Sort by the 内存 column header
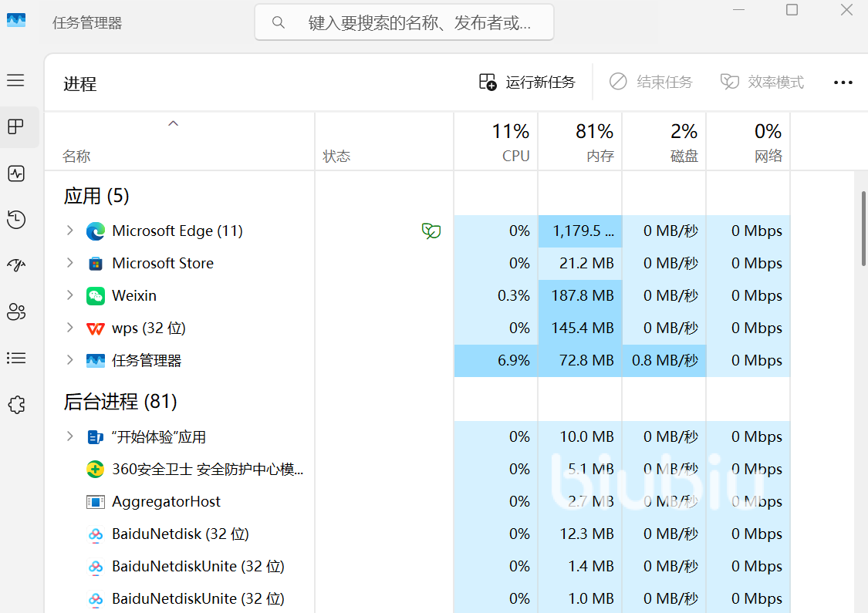Screen dimensions: 868x613 click(580, 142)
